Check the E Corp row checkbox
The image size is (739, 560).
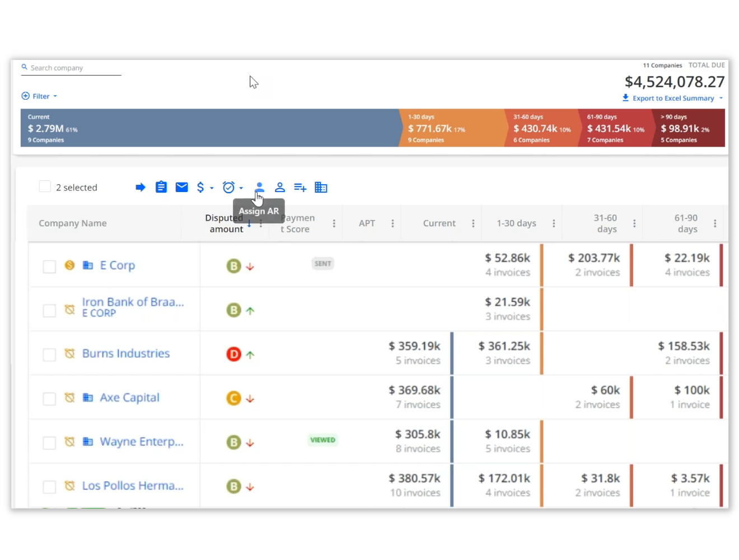click(x=49, y=266)
